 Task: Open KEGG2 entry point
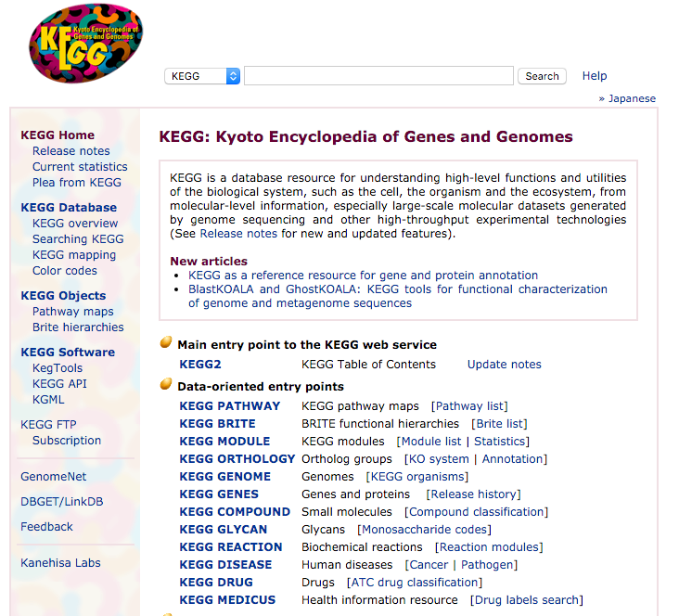pos(200,365)
